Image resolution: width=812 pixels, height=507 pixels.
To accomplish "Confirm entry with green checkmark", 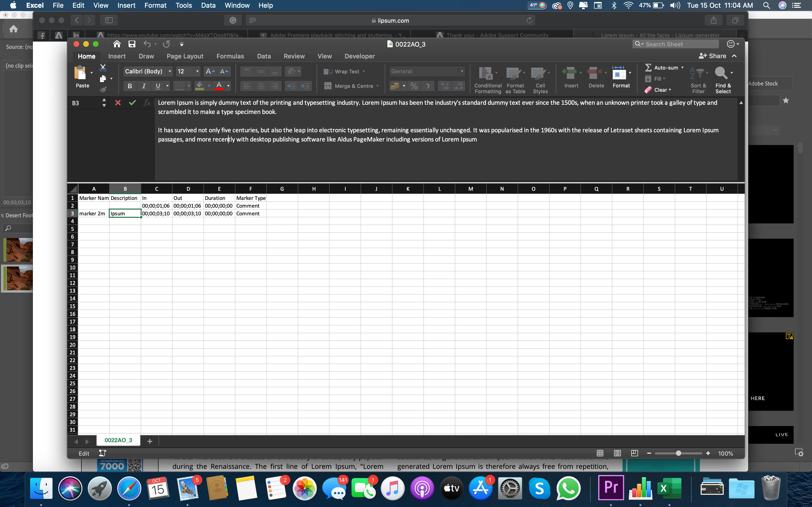I will tap(132, 103).
